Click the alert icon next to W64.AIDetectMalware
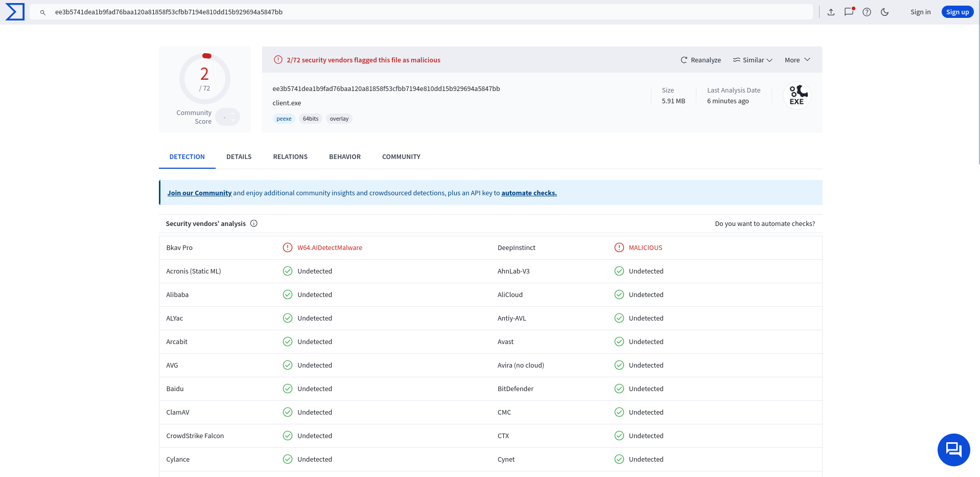Image resolution: width=980 pixels, height=477 pixels. (288, 247)
